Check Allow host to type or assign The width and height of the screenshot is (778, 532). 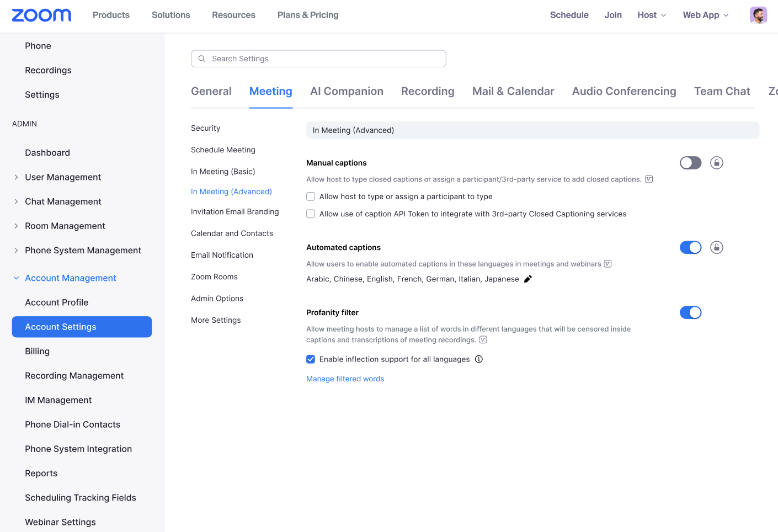[311, 196]
